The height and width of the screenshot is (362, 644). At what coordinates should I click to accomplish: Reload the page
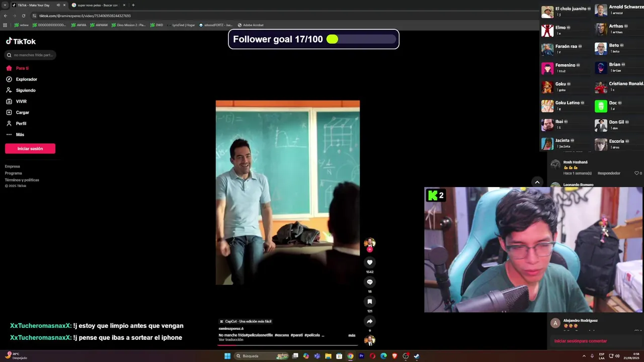pyautogui.click(x=23, y=16)
